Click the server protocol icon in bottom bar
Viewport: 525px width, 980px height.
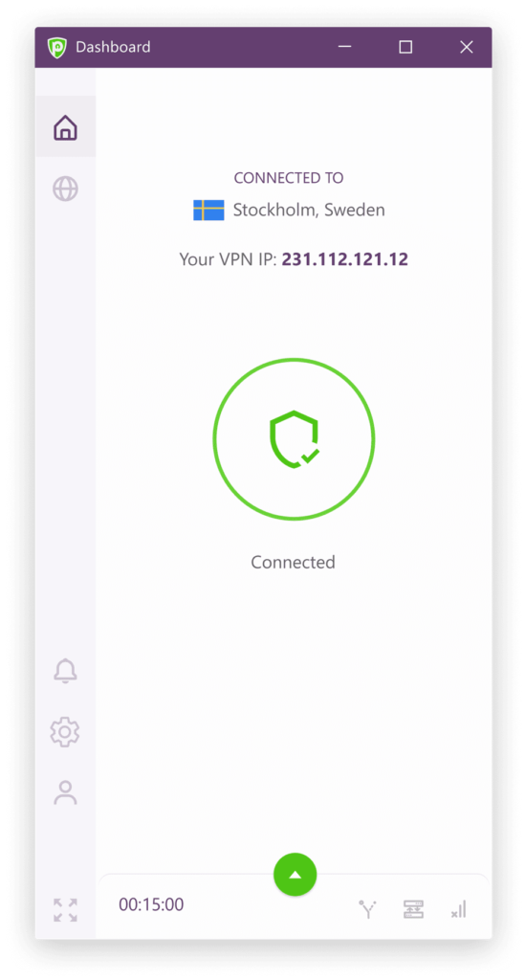(413, 909)
